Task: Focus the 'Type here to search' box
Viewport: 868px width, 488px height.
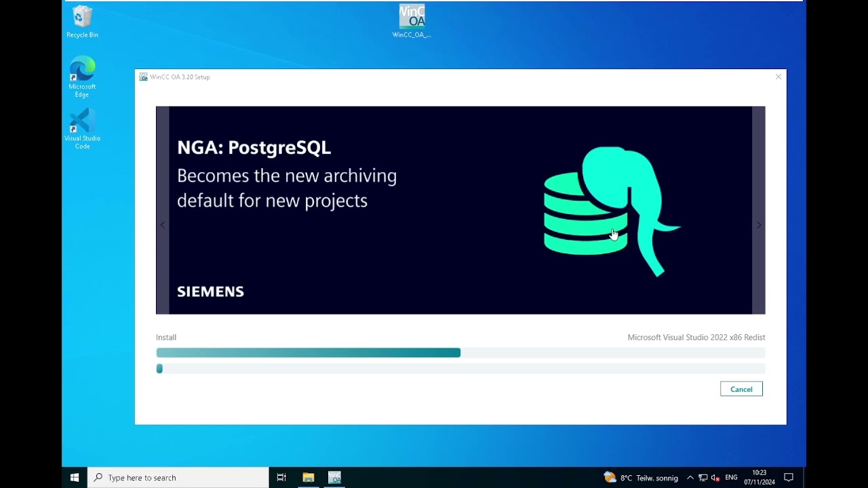Action: (x=178, y=477)
